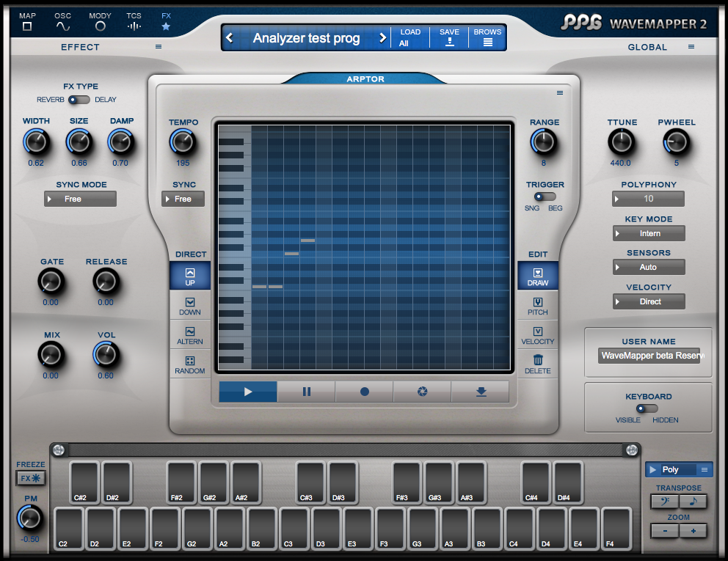Click the TTUNE knob
The height and width of the screenshot is (561, 728).
point(621,142)
